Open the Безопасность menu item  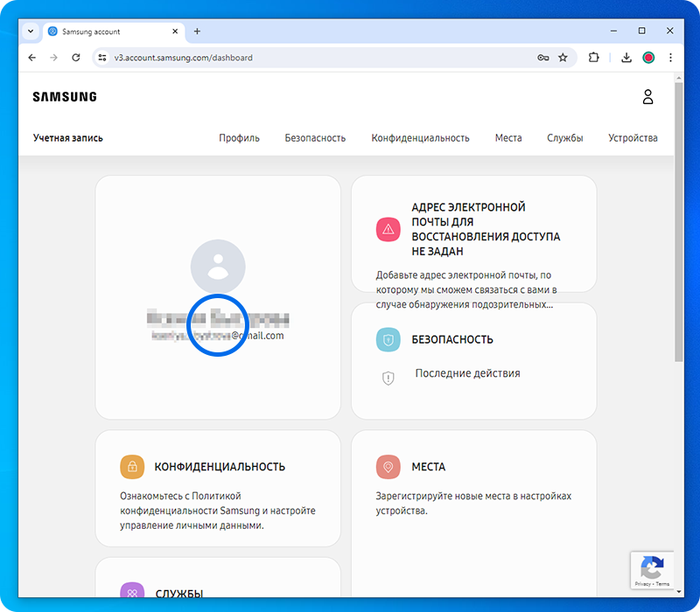point(315,138)
